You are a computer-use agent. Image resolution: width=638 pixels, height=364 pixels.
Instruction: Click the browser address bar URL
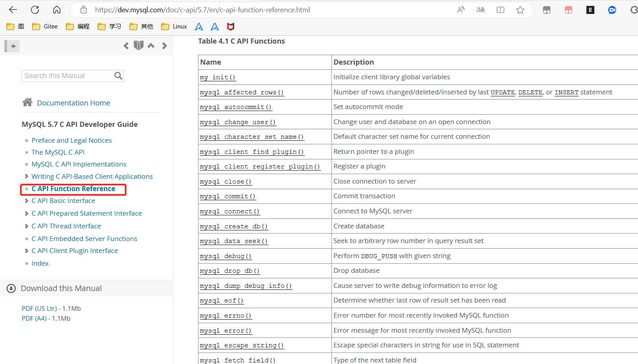[x=202, y=10]
